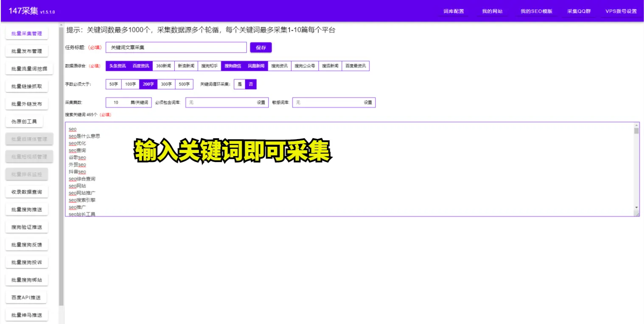This screenshot has width=644, height=324.
Task: Choose the 100字 minimum word count
Action: 130,84
